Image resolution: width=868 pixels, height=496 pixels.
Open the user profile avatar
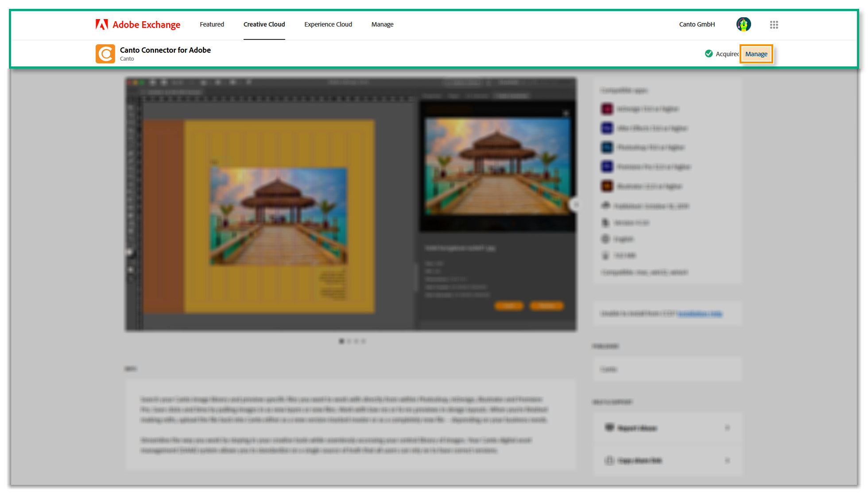pos(744,24)
